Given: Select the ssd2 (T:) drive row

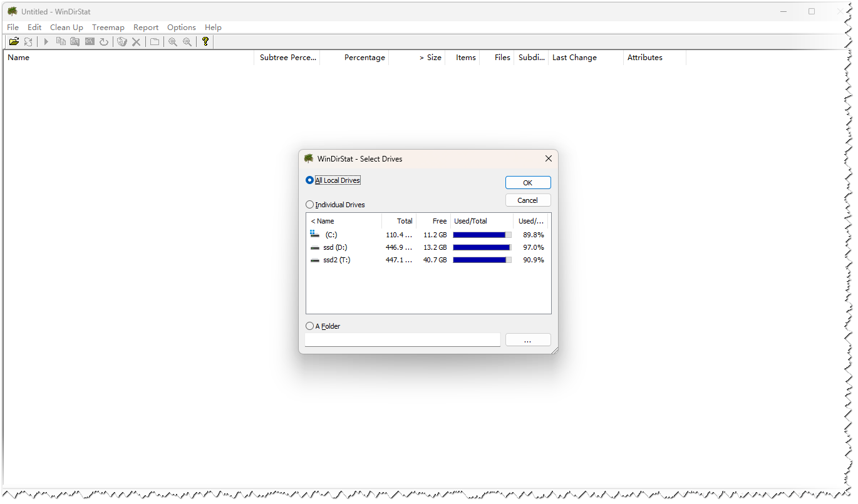Looking at the screenshot, I should click(x=428, y=260).
